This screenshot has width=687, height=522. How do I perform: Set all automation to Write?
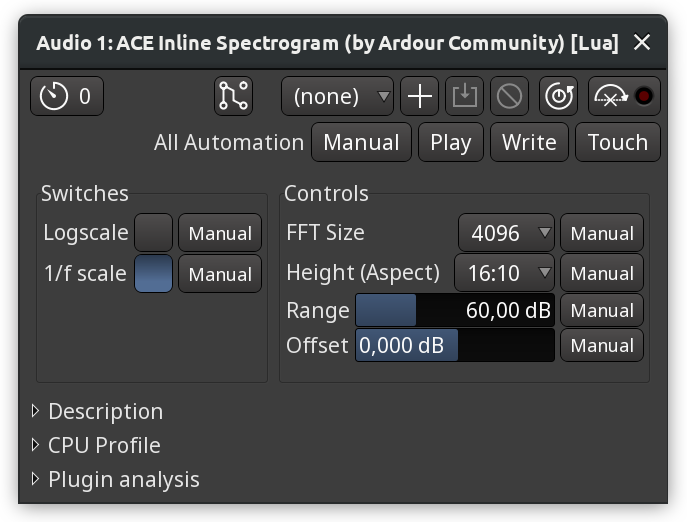click(529, 142)
